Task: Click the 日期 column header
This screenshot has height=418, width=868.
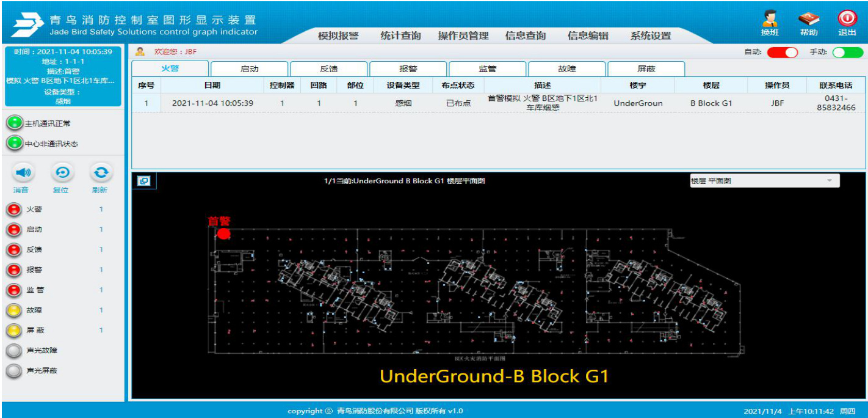Action: pyautogui.click(x=212, y=85)
